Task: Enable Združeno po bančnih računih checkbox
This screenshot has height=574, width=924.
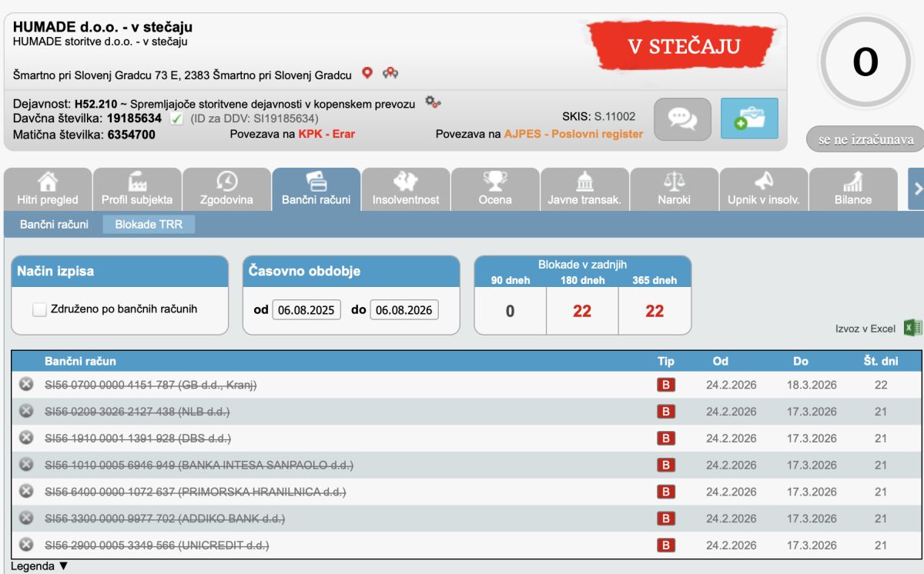Action: pyautogui.click(x=39, y=309)
